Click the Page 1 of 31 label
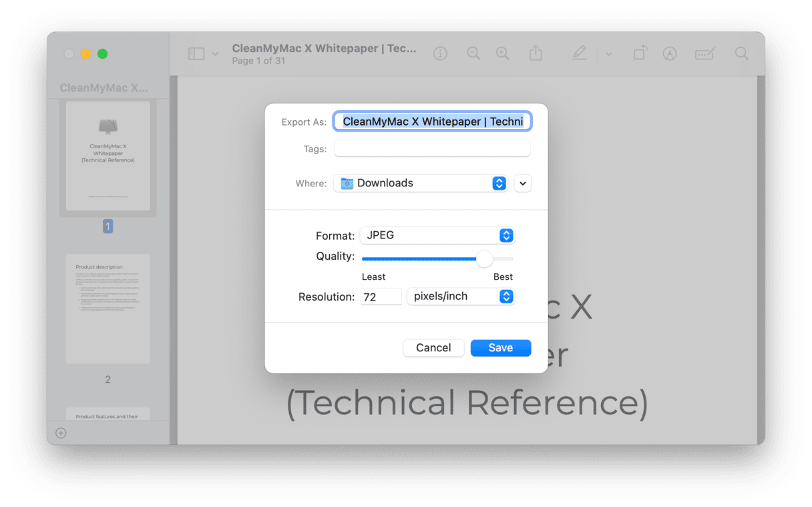 258,61
